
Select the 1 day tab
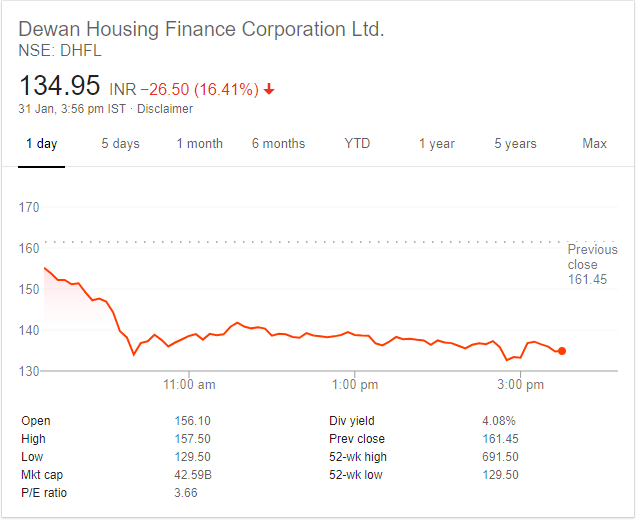[x=42, y=144]
